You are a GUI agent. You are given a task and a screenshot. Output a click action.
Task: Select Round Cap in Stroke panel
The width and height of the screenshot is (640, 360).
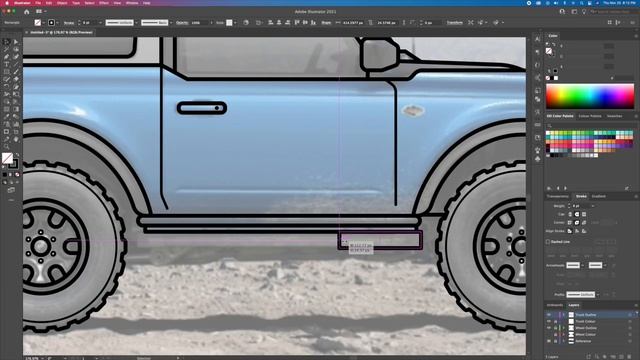point(577,214)
